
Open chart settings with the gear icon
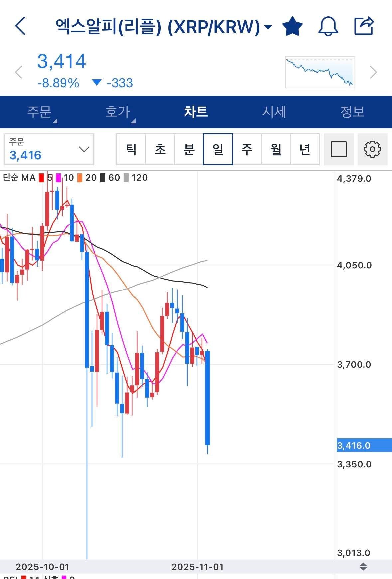372,149
